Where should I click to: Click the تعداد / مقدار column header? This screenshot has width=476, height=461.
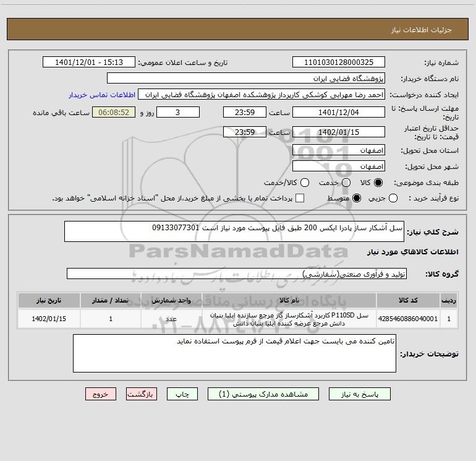tap(111, 301)
